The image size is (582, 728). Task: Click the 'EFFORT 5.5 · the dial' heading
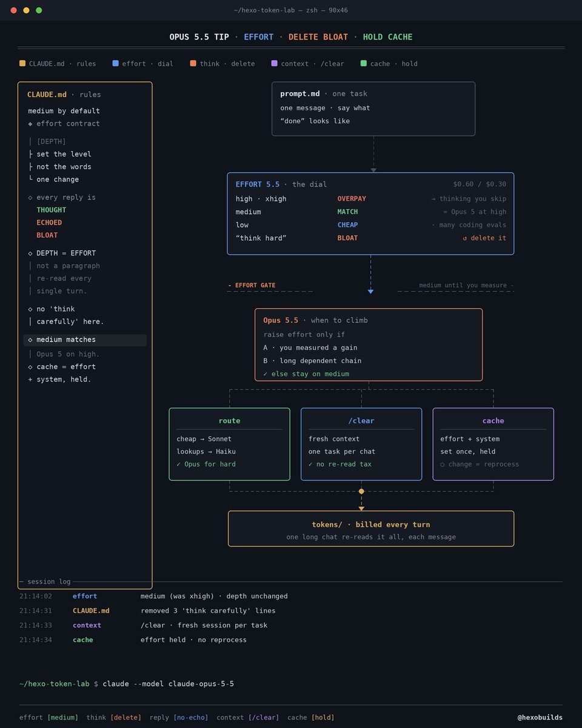pos(281,184)
